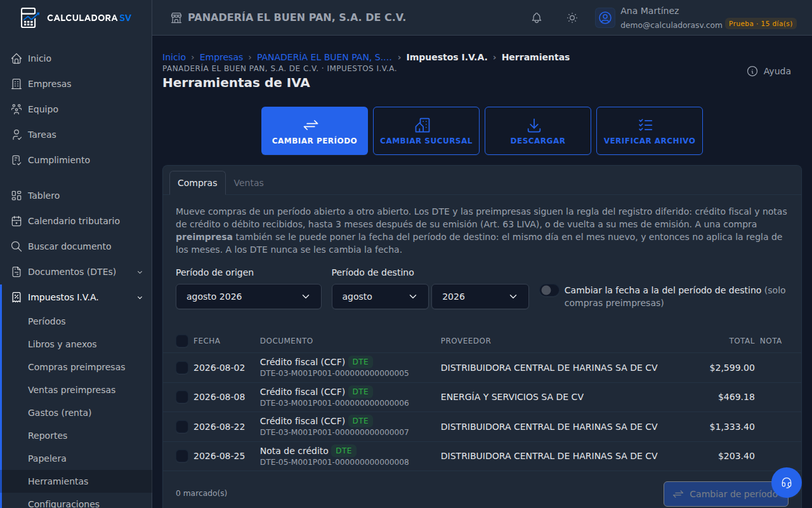Open Papelera in the sidebar

click(47, 458)
